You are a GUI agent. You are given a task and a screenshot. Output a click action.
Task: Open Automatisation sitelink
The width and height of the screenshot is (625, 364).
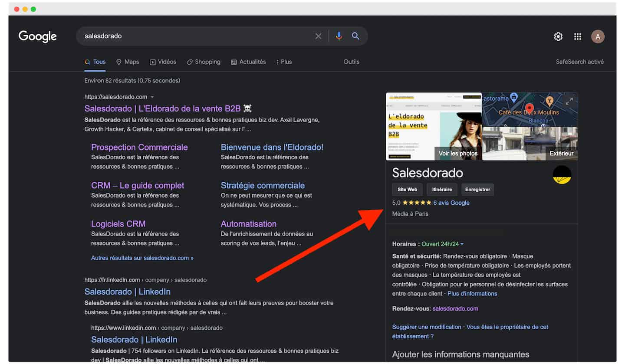tap(248, 224)
